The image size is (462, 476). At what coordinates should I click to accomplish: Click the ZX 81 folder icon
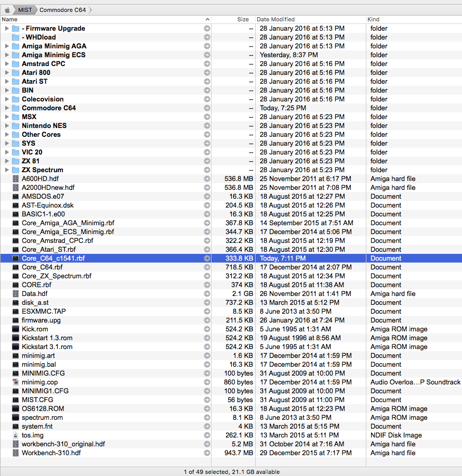tap(16, 161)
